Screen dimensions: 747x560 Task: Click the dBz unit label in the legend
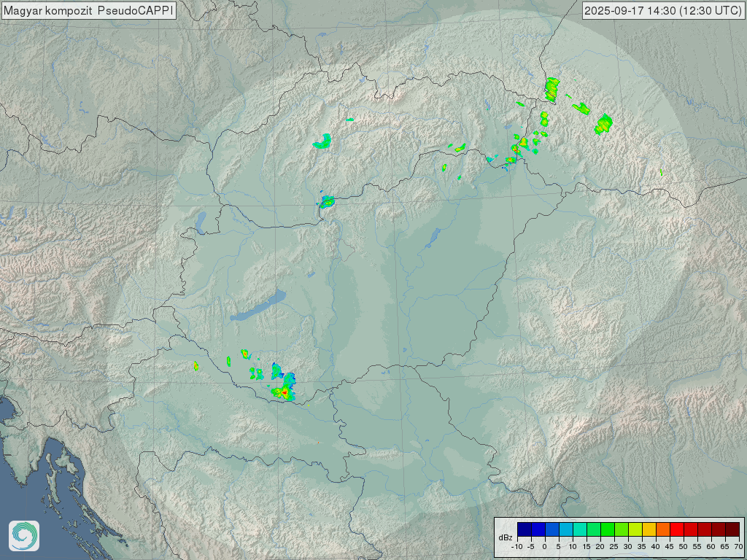(506, 537)
